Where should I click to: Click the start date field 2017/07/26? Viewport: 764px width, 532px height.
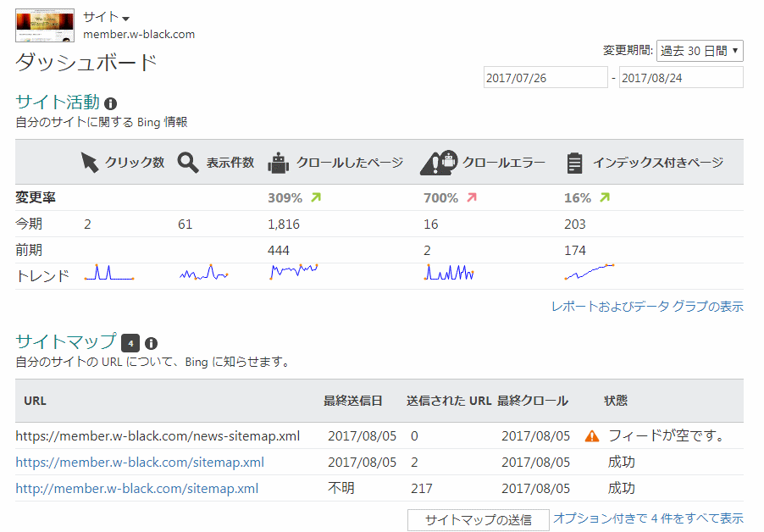(545, 77)
